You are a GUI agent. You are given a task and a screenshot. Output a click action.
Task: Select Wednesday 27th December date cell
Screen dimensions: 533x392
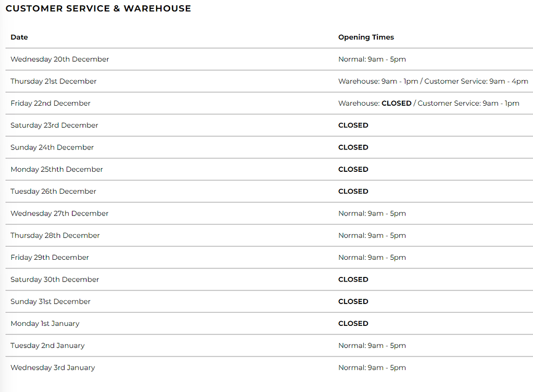pyautogui.click(x=59, y=213)
